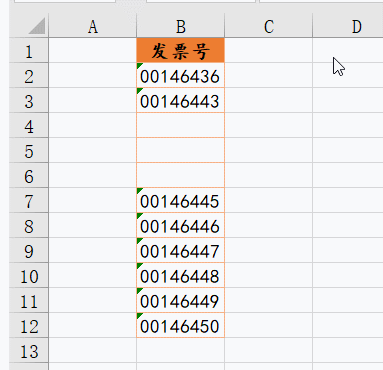Select column C header
The image size is (383, 370).
coord(269,26)
